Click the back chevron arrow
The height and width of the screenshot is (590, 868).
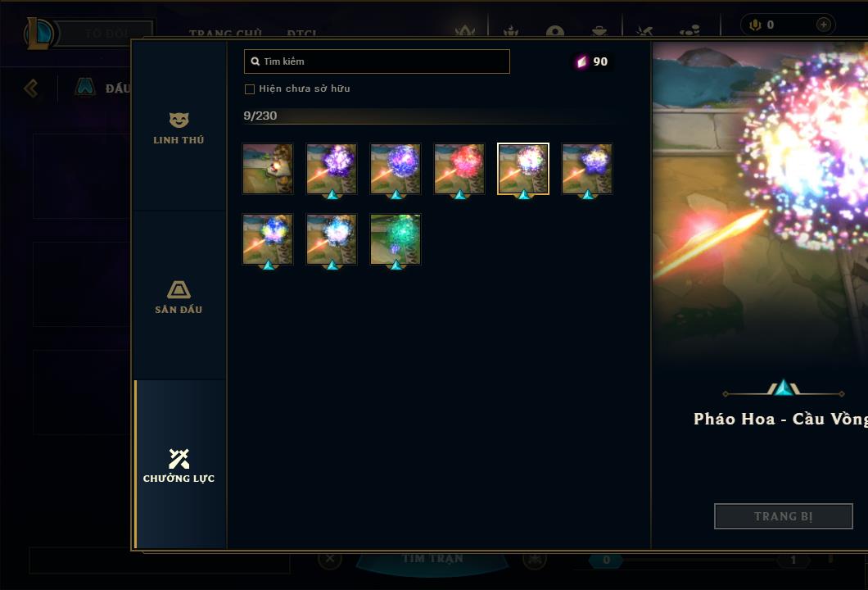(31, 88)
